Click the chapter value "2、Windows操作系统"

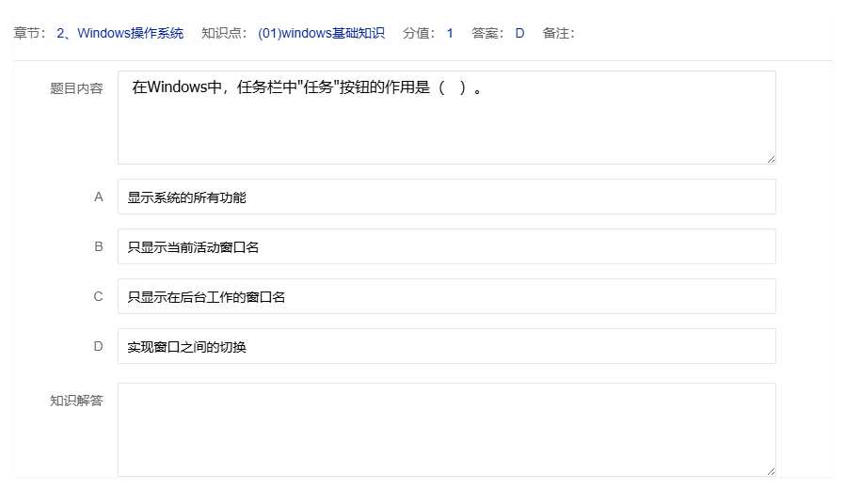120,33
